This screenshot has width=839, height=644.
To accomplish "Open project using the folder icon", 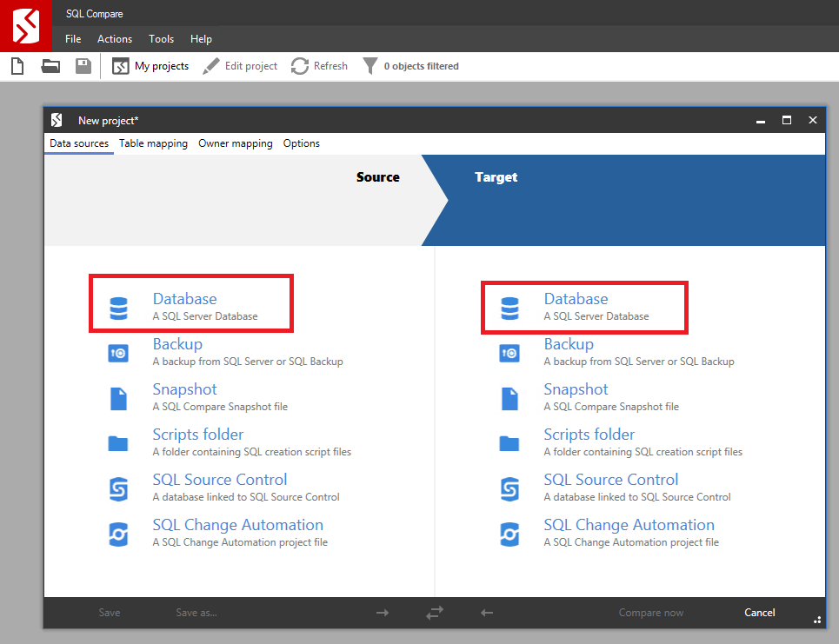I will [50, 66].
